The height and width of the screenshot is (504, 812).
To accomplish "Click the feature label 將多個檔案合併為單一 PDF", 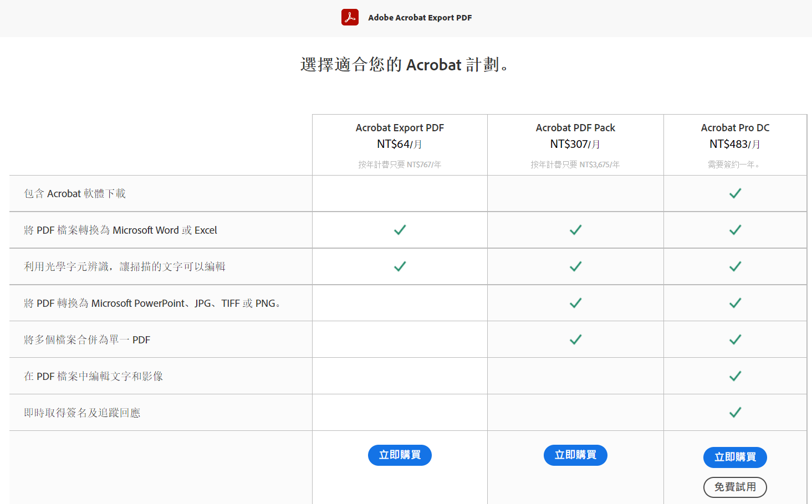I will (87, 340).
